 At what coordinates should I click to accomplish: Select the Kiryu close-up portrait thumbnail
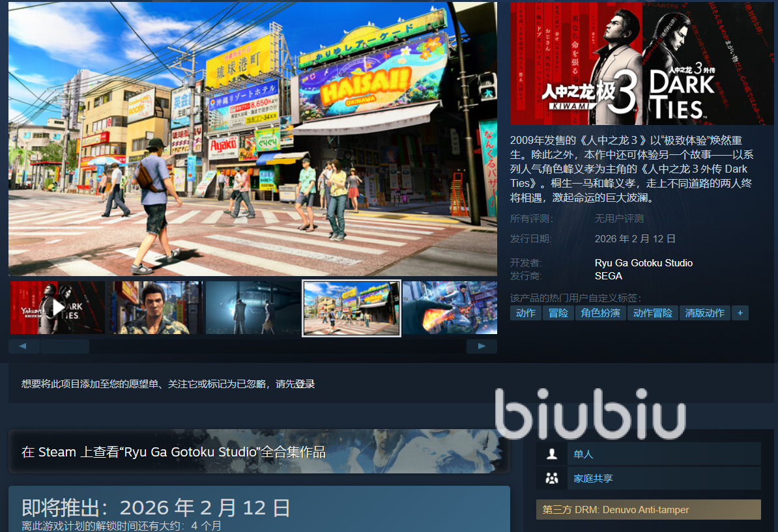[x=155, y=307]
